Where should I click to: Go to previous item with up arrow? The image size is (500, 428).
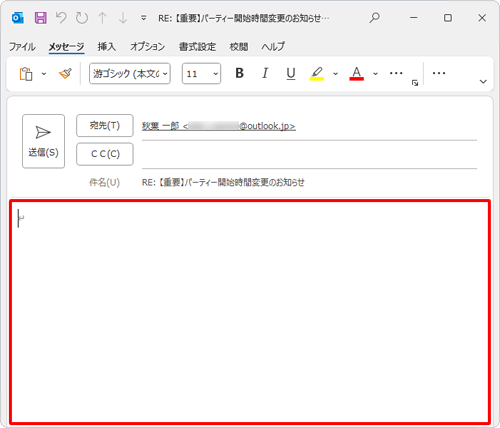[102, 18]
